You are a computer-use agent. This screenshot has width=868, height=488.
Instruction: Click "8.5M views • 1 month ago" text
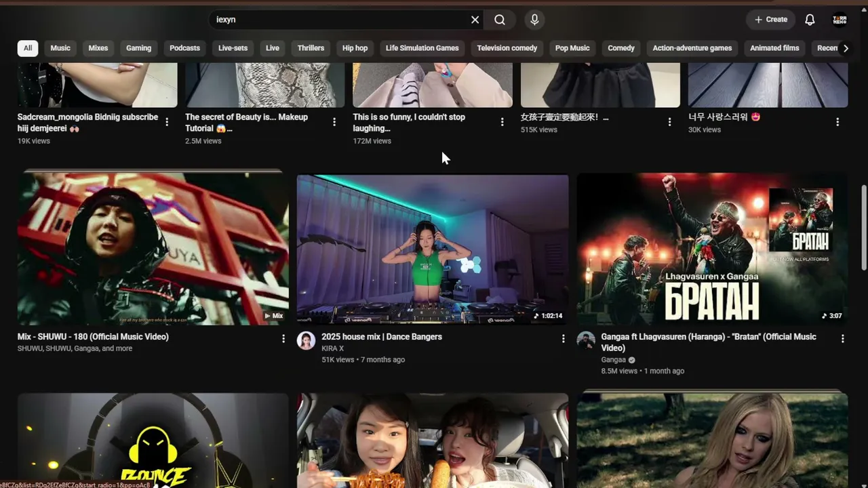(x=642, y=371)
